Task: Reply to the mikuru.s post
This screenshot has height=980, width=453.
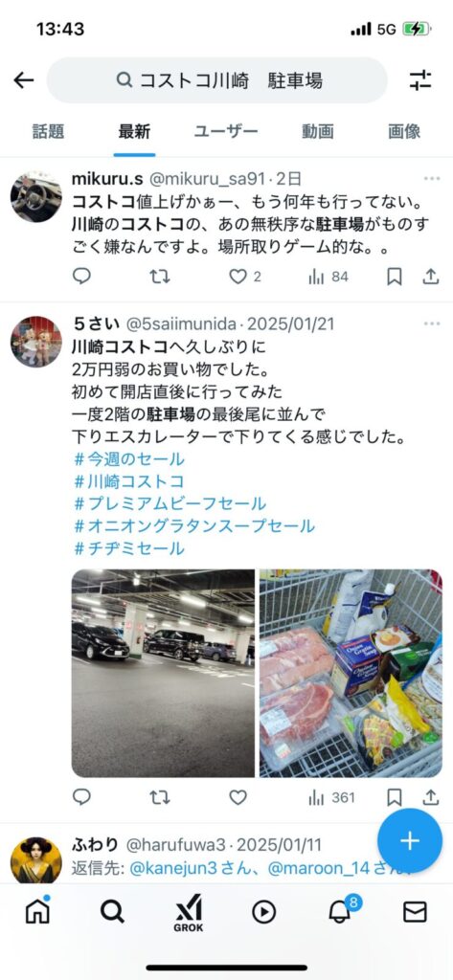Action: pyautogui.click(x=82, y=277)
